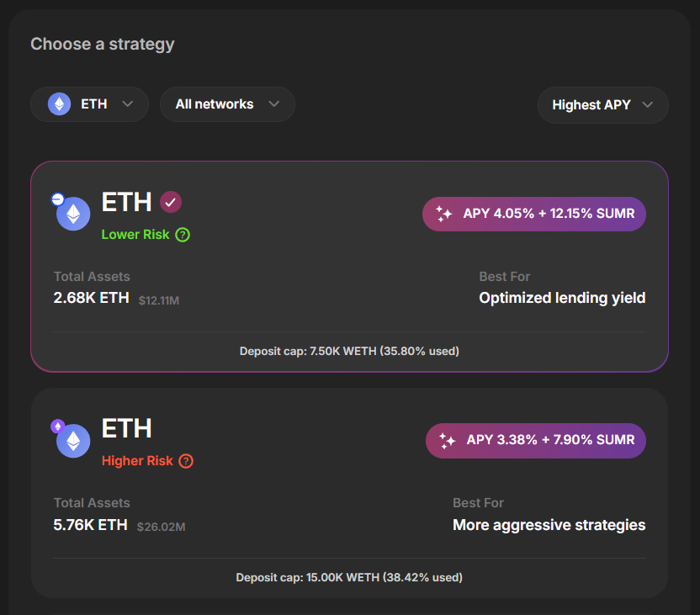Open the Highest APY sort dropdown
Viewport: 700px width, 615px height.
point(602,105)
